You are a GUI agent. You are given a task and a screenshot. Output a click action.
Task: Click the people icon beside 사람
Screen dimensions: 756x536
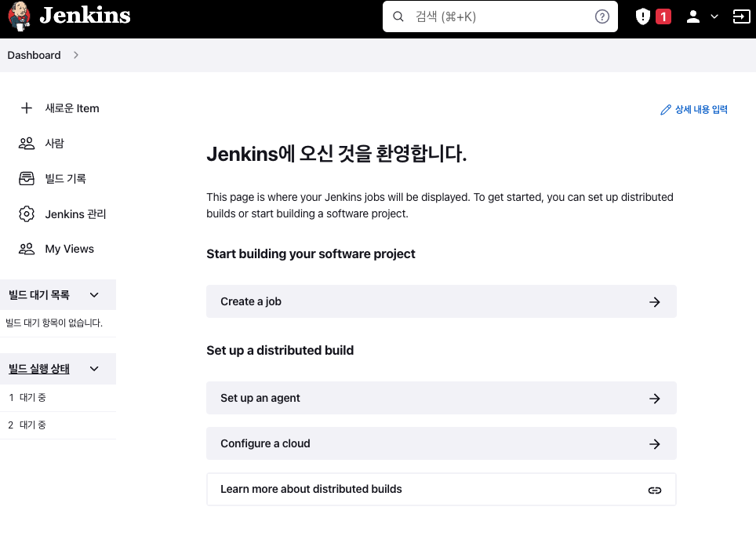27,144
